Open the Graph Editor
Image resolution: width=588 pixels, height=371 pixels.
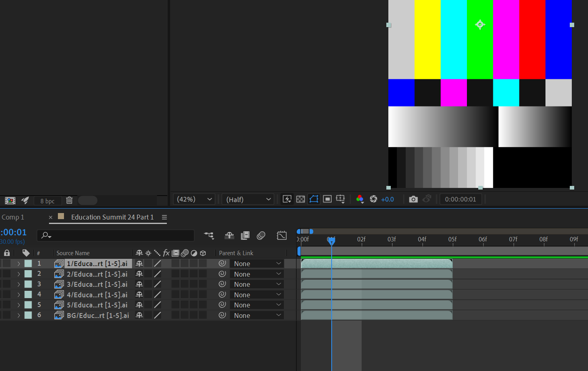pyautogui.click(x=282, y=235)
